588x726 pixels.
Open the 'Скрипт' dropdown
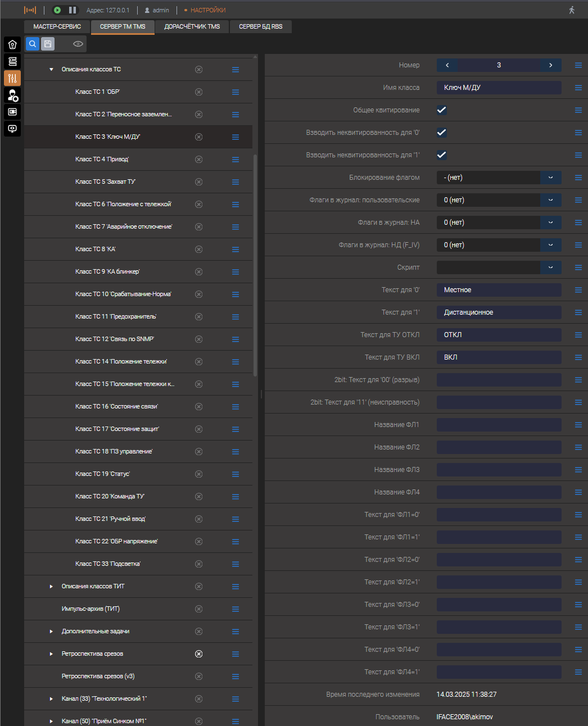(550, 267)
